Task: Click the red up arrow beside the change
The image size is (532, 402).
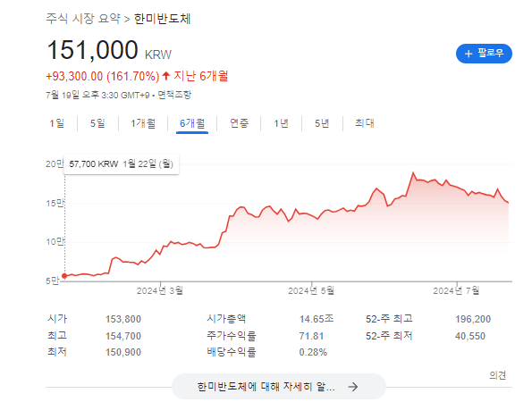Action: [166, 76]
